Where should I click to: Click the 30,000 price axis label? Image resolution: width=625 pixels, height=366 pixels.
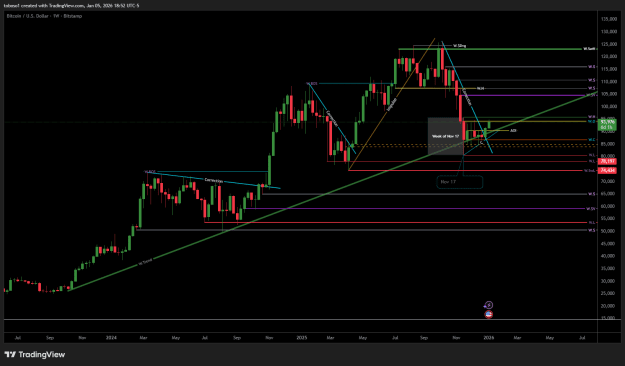click(609, 281)
